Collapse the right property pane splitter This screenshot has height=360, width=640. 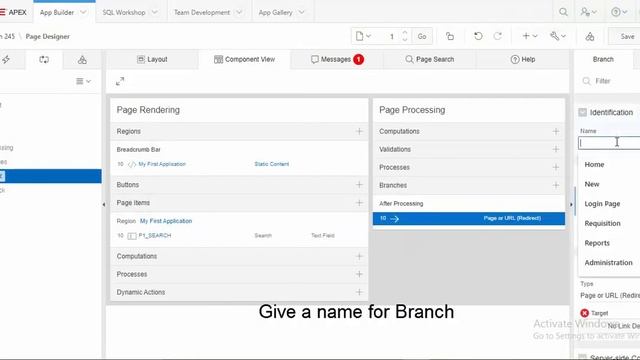pyautogui.click(x=571, y=204)
